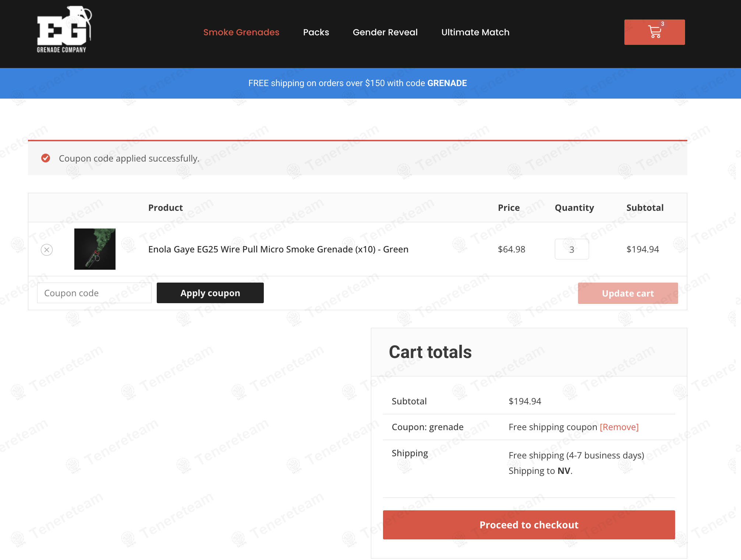Click the Shipping to NV text

click(540, 471)
